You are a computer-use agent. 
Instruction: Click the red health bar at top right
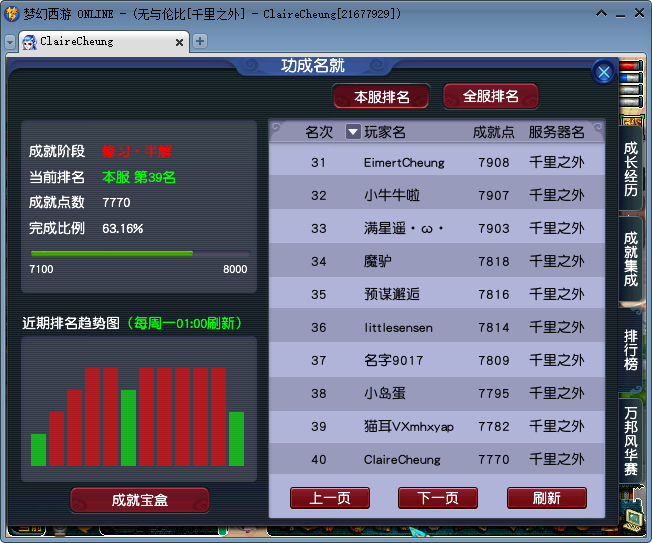[630, 66]
